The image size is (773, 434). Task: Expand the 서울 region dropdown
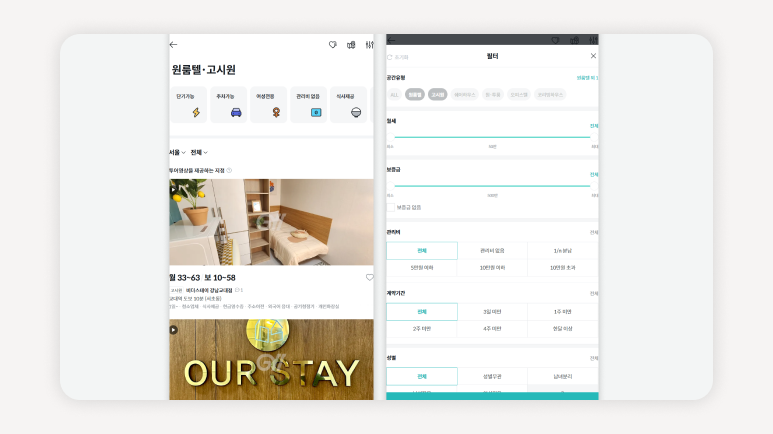(177, 152)
